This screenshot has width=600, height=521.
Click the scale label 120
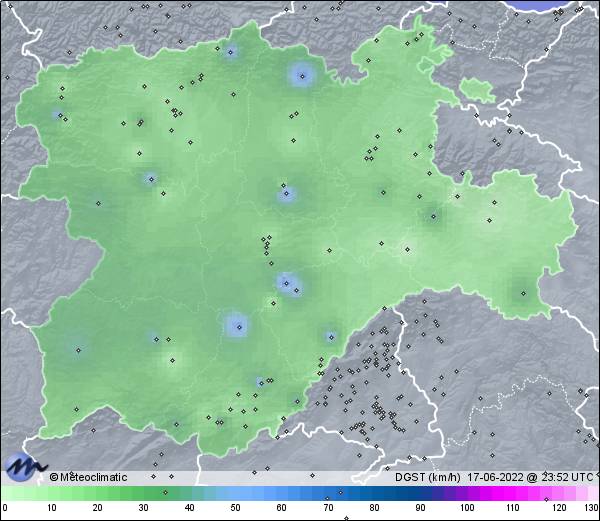(x=559, y=508)
